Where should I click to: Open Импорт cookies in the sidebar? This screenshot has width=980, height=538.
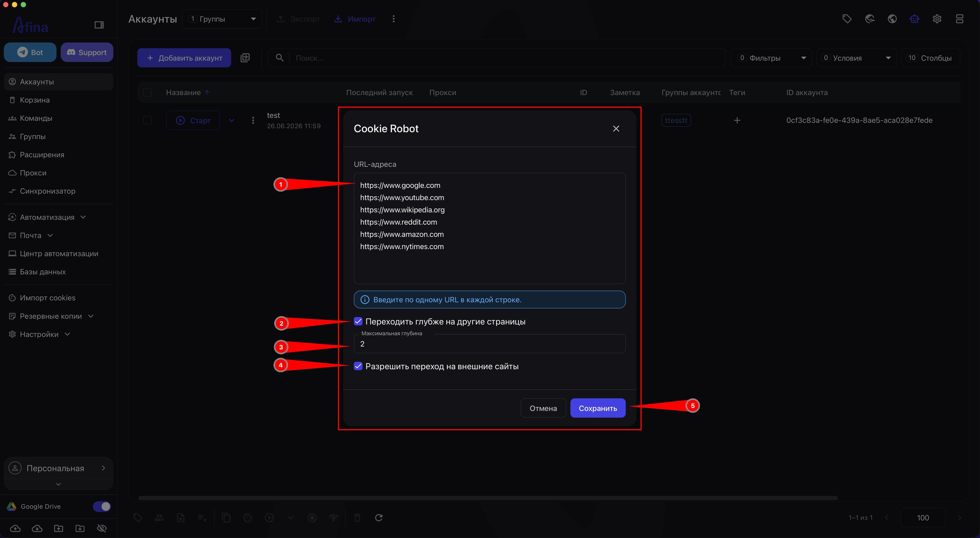coord(47,298)
